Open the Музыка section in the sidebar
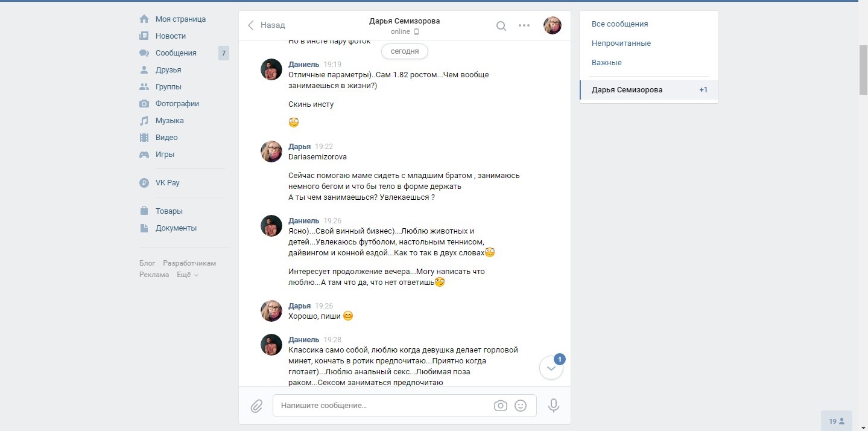This screenshot has width=868, height=431. coord(169,121)
